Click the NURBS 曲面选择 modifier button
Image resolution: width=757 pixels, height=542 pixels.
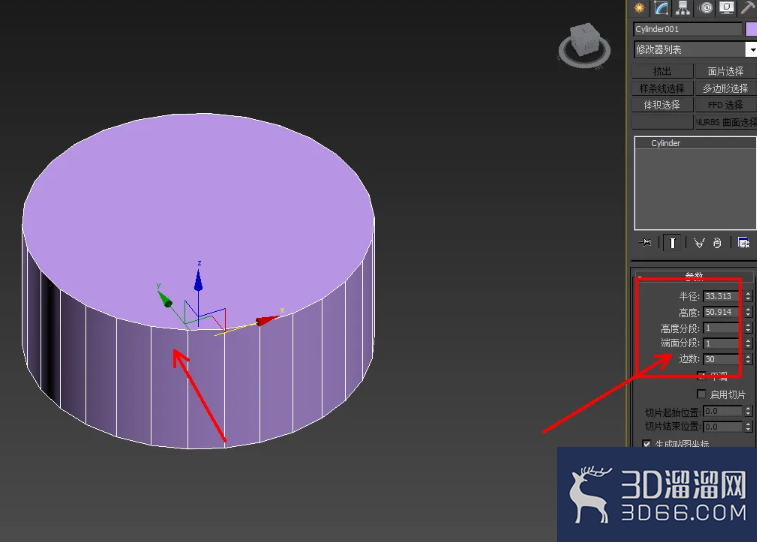(726, 122)
